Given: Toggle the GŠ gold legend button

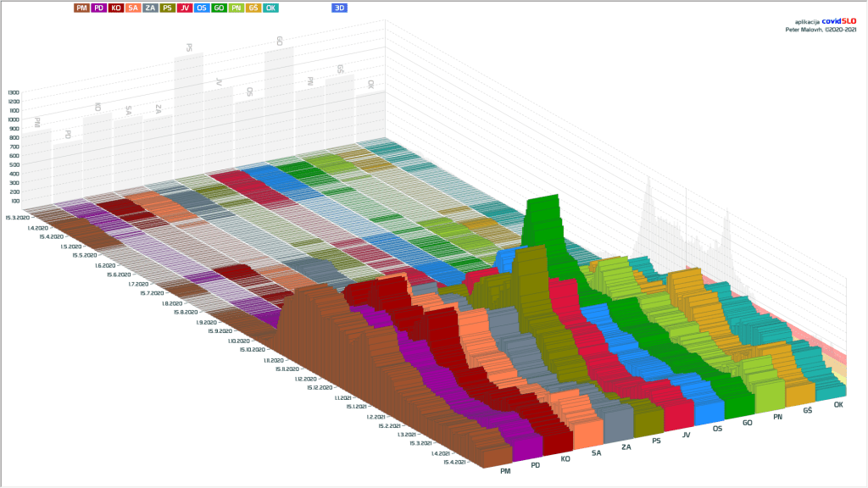Looking at the screenshot, I should tap(253, 8).
